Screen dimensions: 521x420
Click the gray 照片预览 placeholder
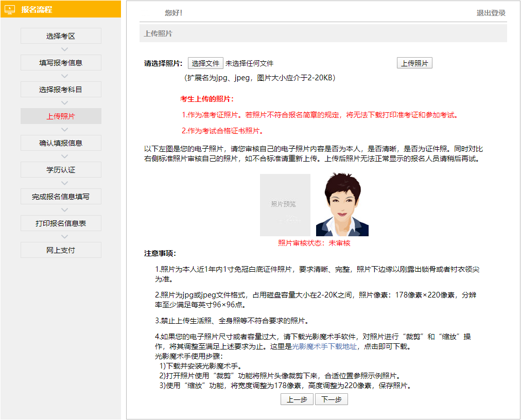285,205
